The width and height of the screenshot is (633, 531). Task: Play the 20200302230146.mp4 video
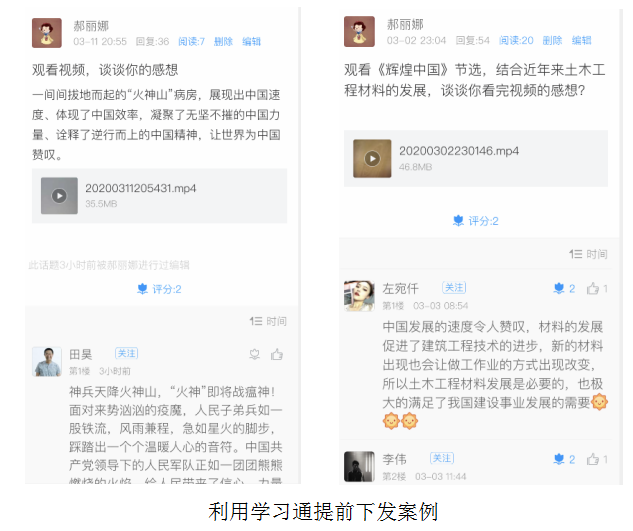(372, 159)
